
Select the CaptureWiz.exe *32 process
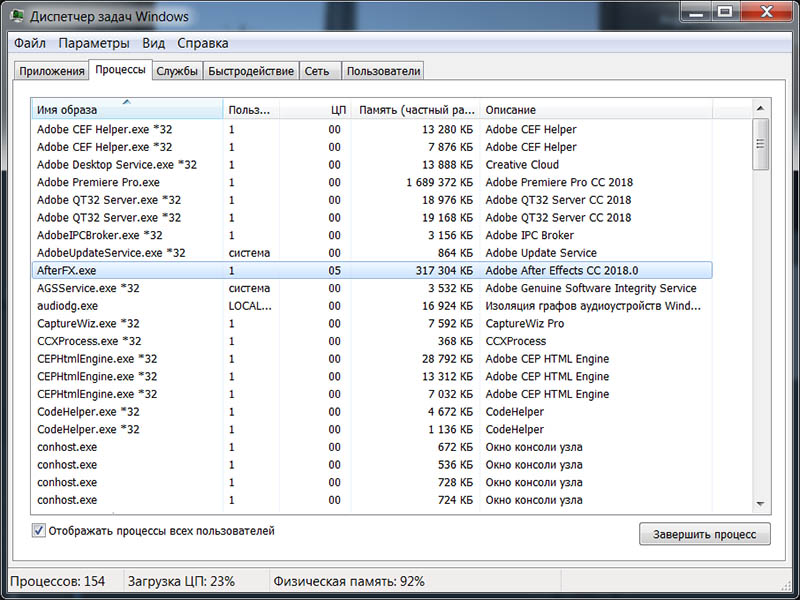pyautogui.click(x=372, y=323)
